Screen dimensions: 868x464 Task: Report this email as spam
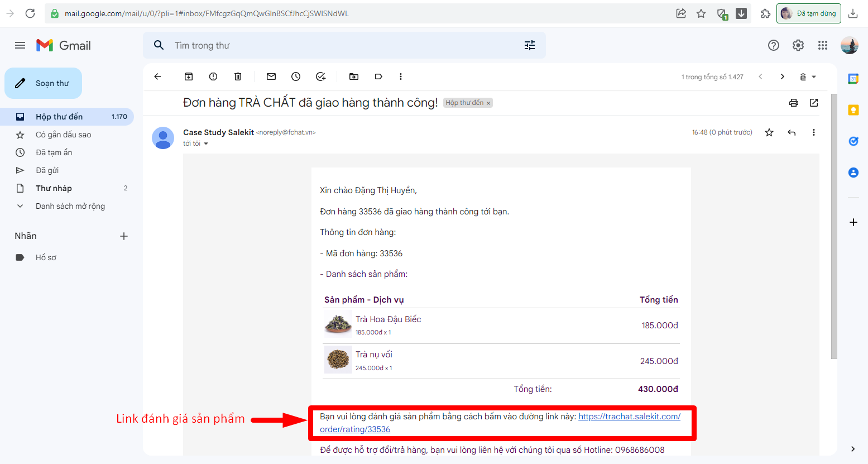[x=213, y=76]
